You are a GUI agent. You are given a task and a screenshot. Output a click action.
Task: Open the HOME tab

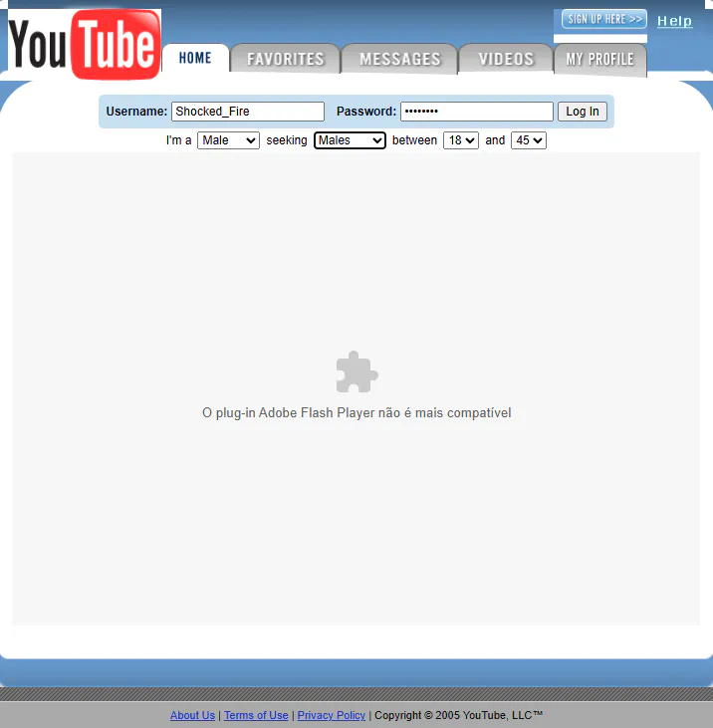click(195, 58)
